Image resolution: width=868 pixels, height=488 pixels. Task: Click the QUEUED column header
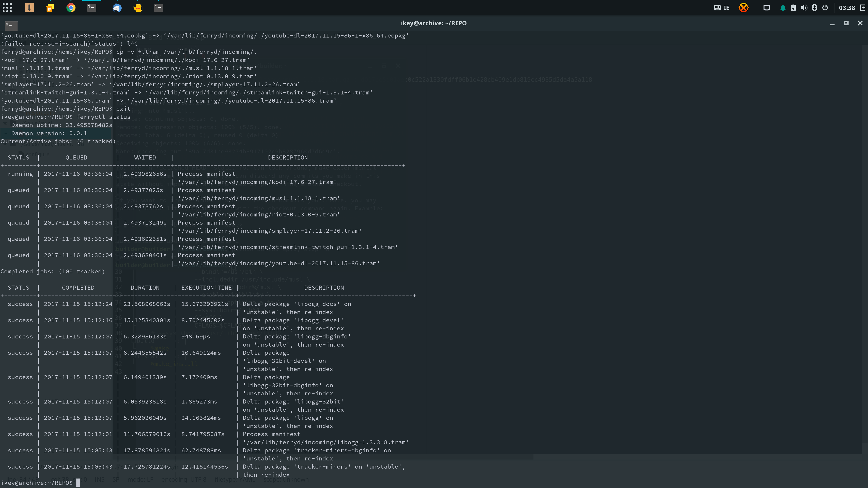76,157
